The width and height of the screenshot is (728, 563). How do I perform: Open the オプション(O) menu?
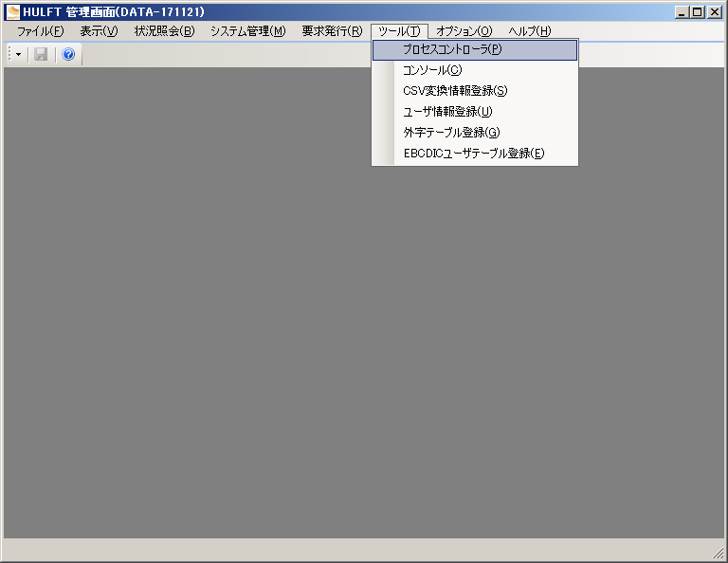click(x=464, y=31)
